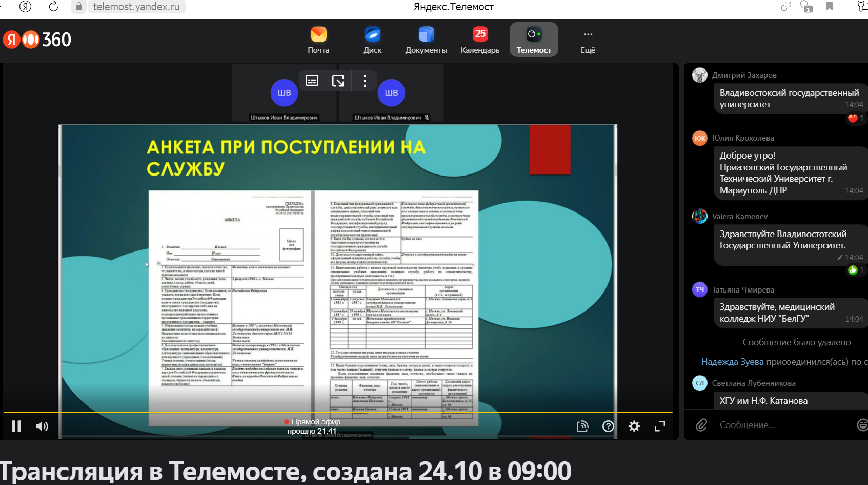Screen dimensions: 868x485
Task: Open Почта mail service
Action: [x=318, y=40]
